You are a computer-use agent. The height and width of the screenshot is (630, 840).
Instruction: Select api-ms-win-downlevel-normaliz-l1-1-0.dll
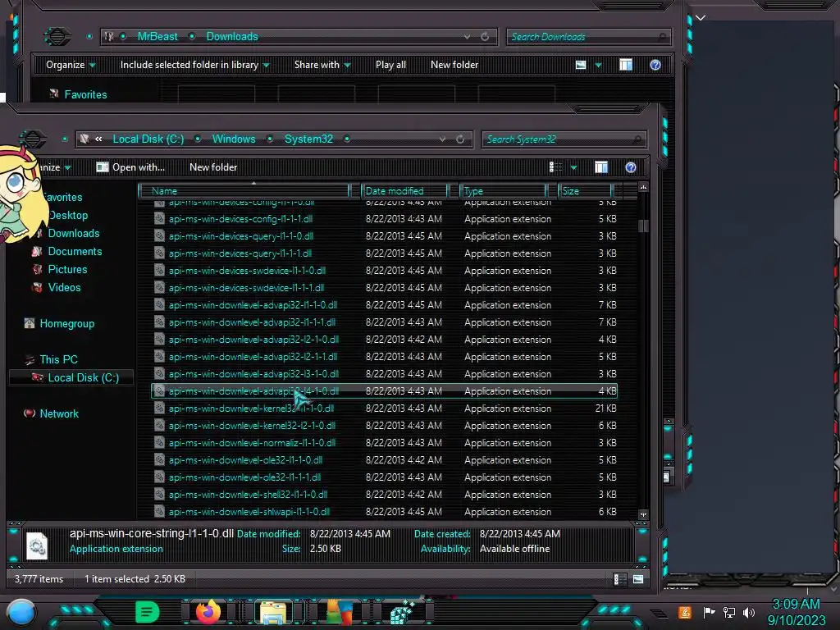385,443
